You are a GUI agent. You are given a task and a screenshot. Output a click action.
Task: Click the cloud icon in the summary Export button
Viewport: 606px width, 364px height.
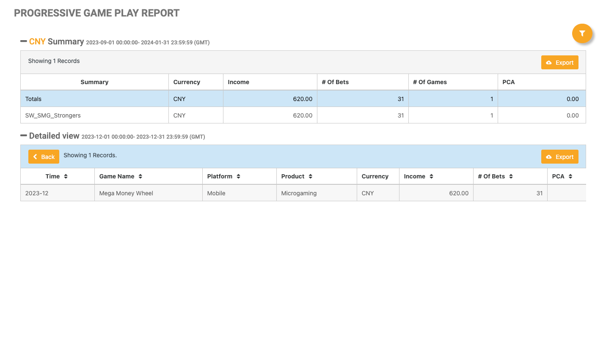coord(549,63)
